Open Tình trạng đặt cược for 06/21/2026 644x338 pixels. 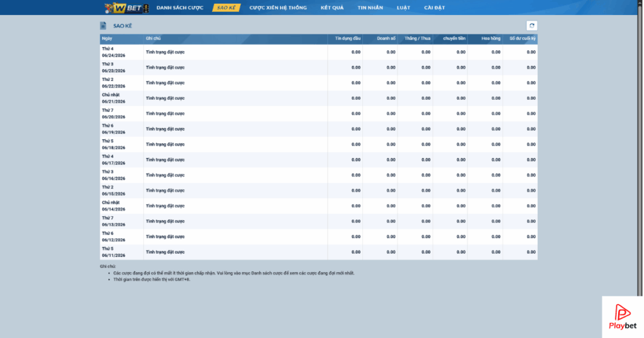[165, 99]
